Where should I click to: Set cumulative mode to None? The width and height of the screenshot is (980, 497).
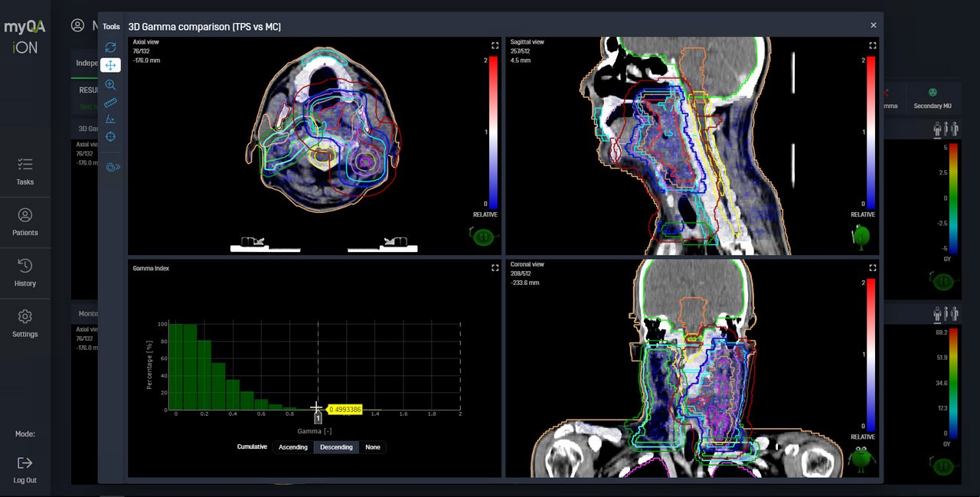coord(373,447)
